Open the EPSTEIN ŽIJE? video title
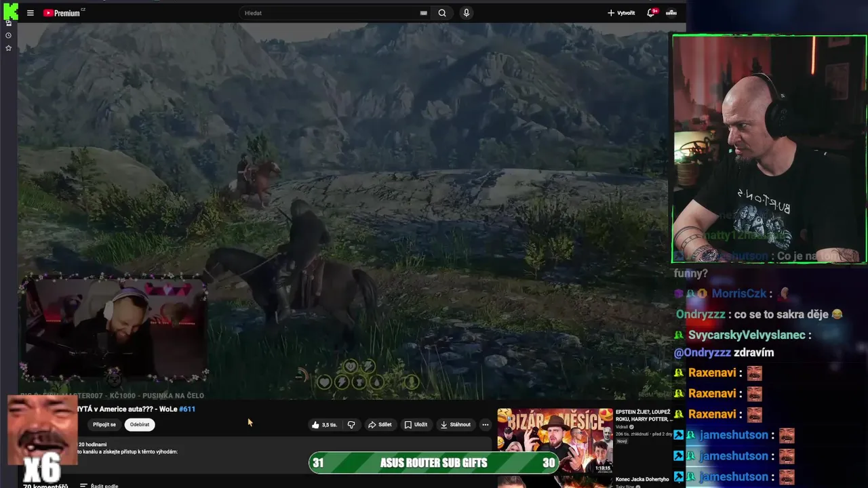This screenshot has height=488, width=868. [x=643, y=415]
